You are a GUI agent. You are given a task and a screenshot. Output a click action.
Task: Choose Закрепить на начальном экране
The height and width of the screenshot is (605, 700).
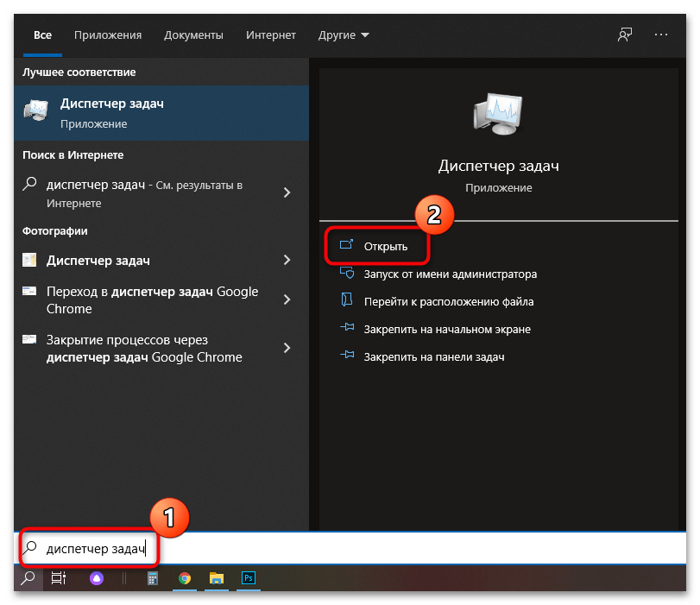447,329
